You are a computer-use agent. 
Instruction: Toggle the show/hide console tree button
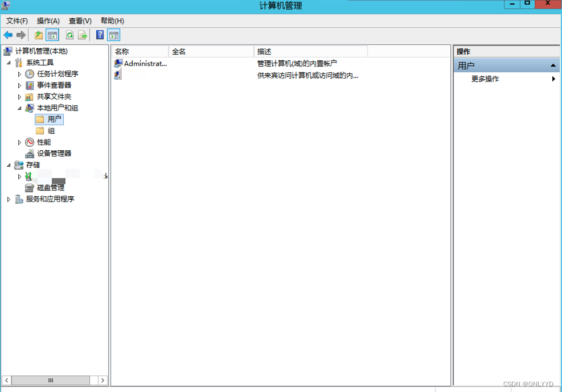[52, 35]
